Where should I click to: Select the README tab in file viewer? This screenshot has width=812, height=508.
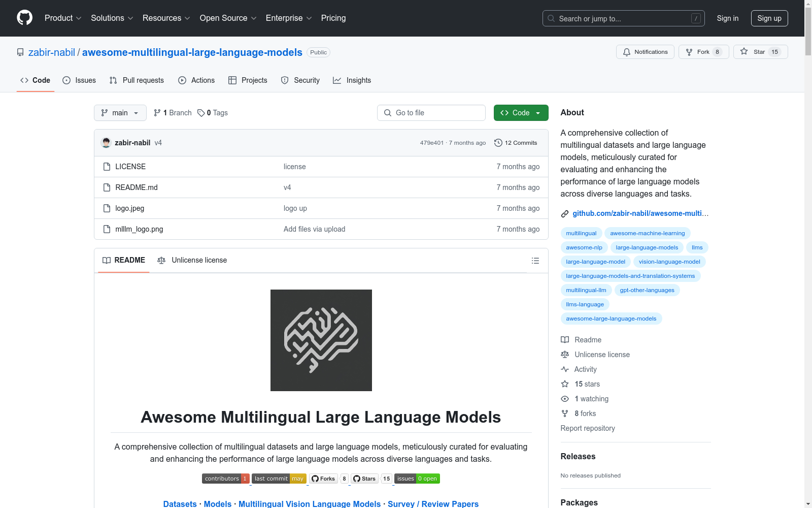coord(124,260)
